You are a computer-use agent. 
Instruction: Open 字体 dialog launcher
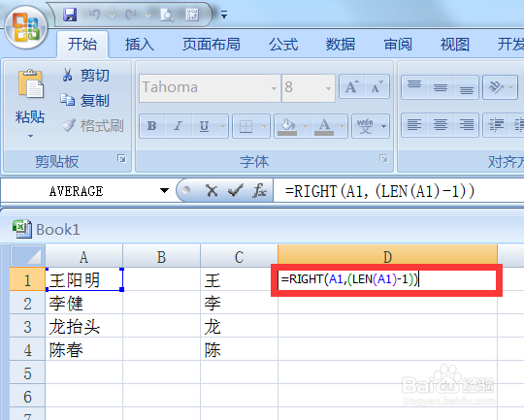click(x=383, y=158)
